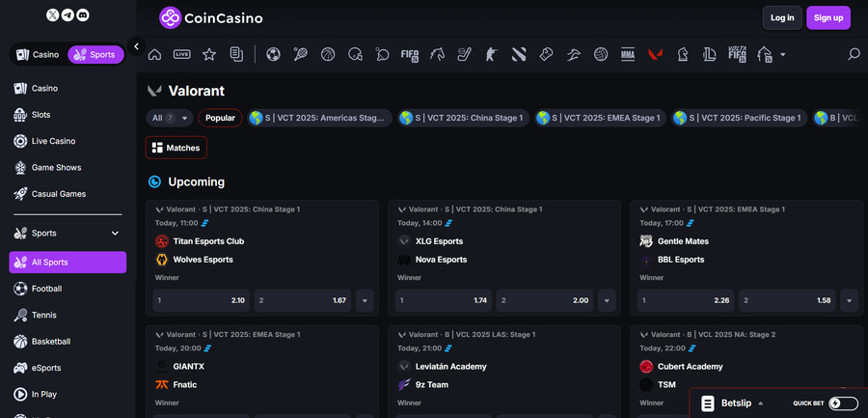Screen dimensions: 868x418
Task: Expand the Sports section chevron in sidebar
Action: pos(115,233)
